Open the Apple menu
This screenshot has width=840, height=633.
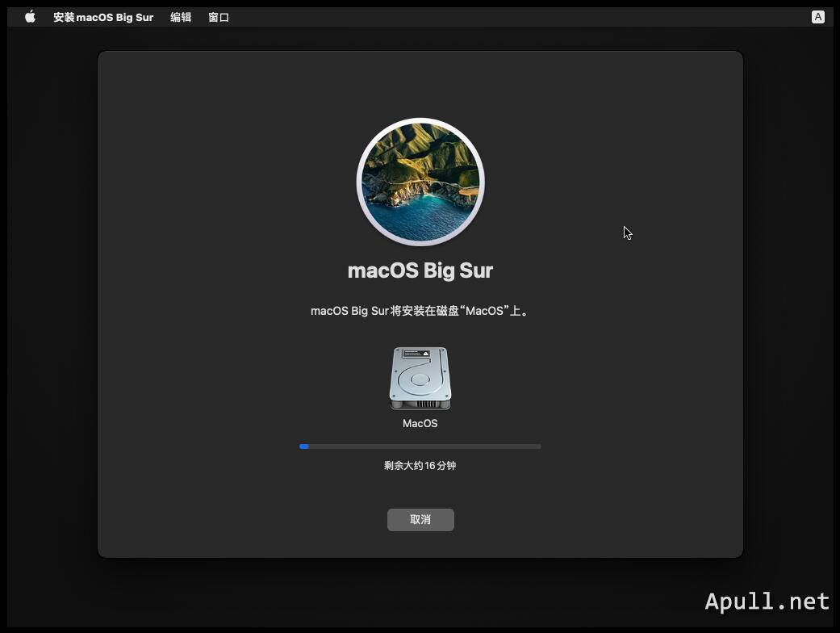(x=31, y=17)
